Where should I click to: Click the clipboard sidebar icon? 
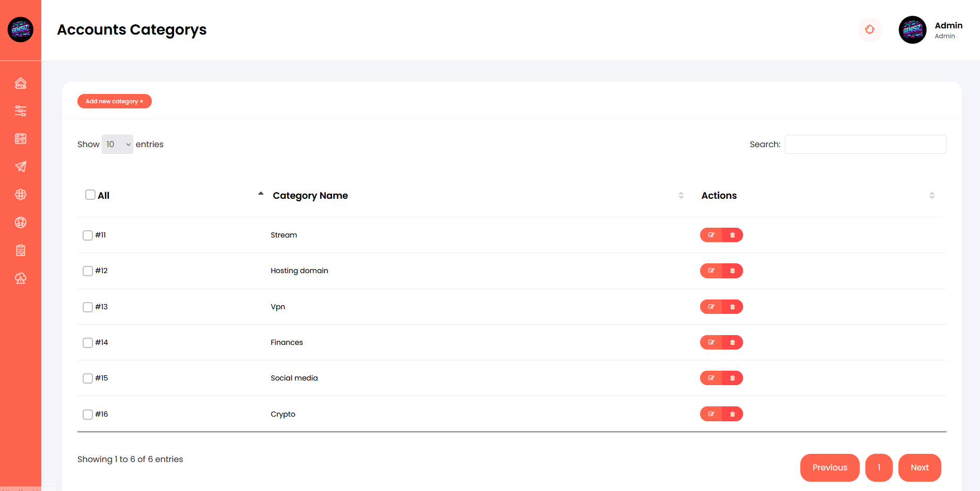(x=21, y=250)
